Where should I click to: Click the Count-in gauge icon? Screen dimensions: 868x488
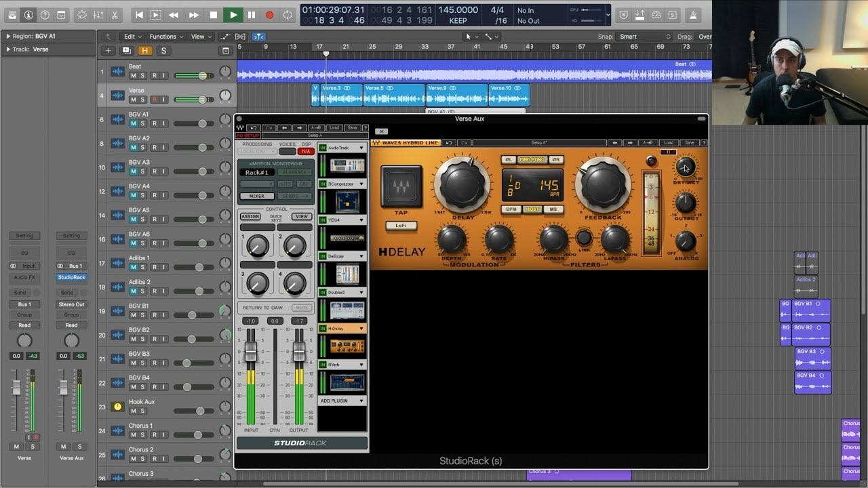pyautogui.click(x=656, y=14)
